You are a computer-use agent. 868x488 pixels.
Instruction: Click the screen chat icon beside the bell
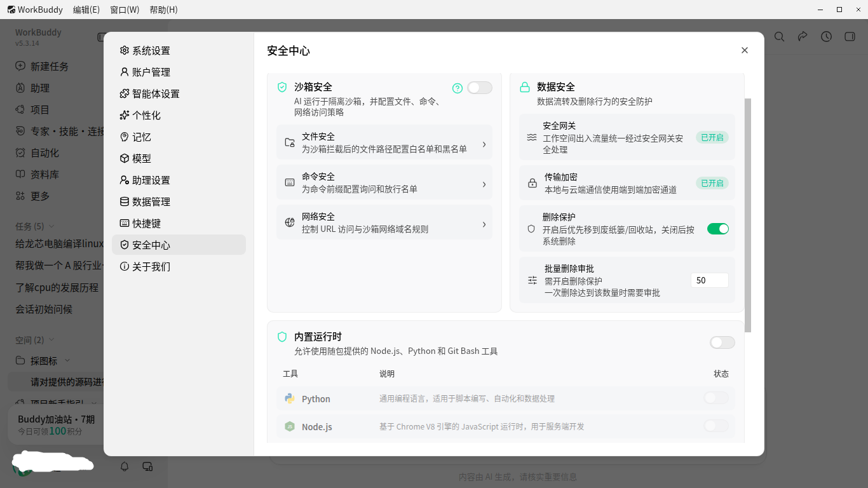coord(147,466)
